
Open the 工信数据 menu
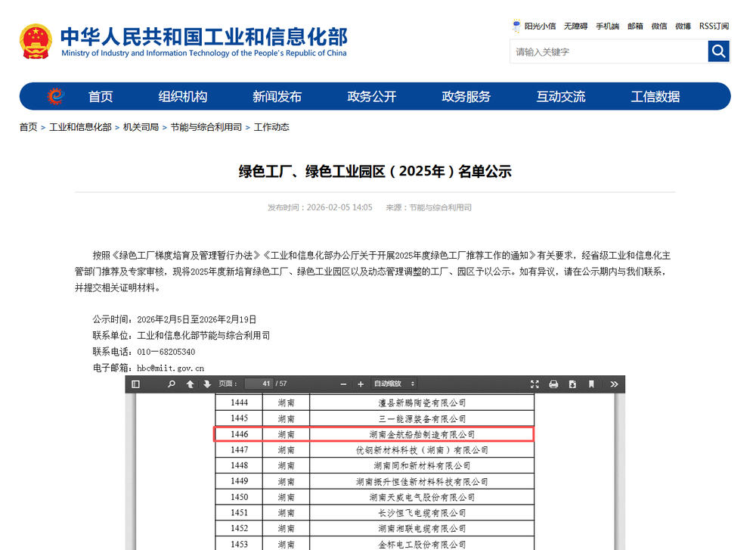655,97
